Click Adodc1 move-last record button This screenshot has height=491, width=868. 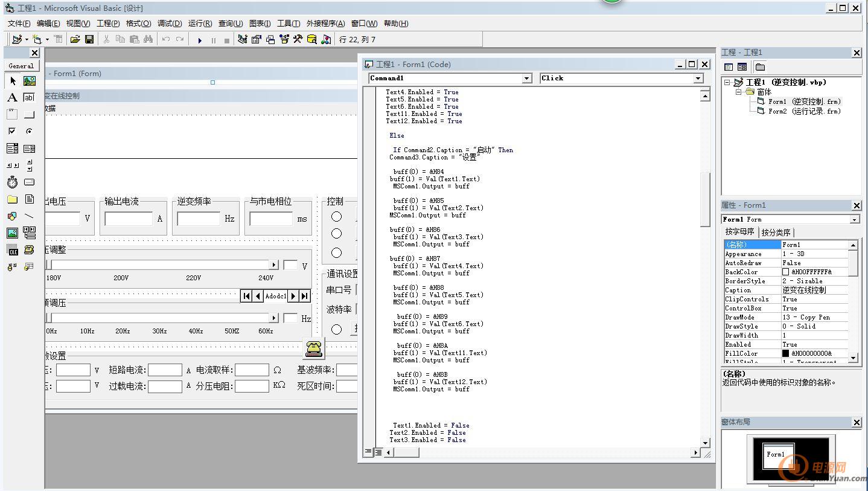point(304,296)
